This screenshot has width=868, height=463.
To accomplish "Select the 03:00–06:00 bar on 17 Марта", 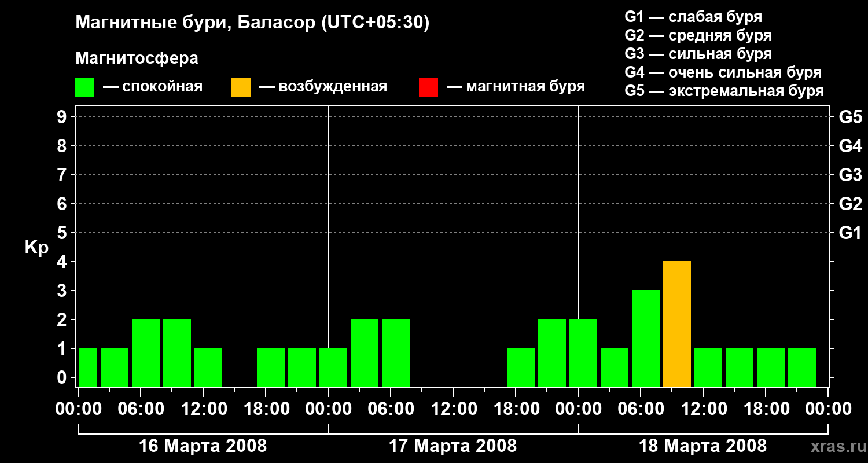I will [365, 353].
